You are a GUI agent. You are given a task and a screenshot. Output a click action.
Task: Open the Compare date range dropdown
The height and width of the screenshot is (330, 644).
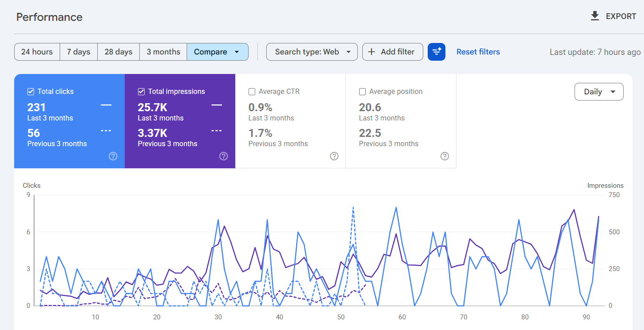218,52
